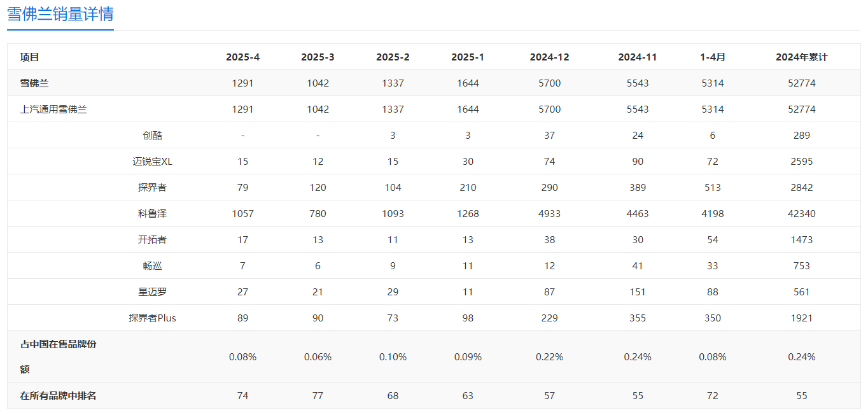Screen dimensions: 868x415
Task: Click the 项目 column header
Action: click(29, 57)
